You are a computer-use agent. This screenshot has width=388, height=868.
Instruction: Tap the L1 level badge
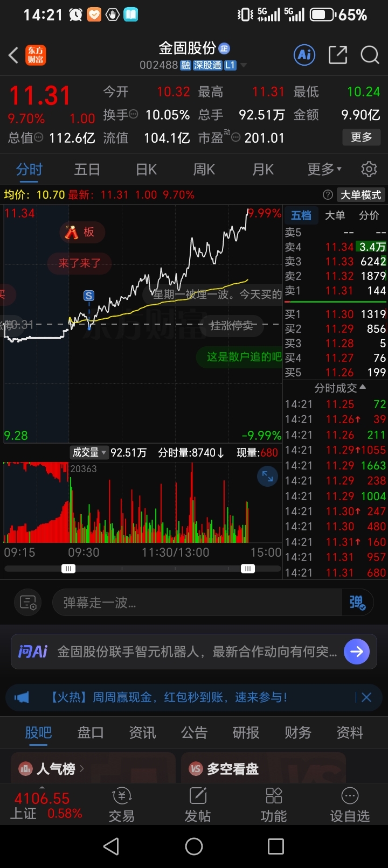pyautogui.click(x=230, y=65)
